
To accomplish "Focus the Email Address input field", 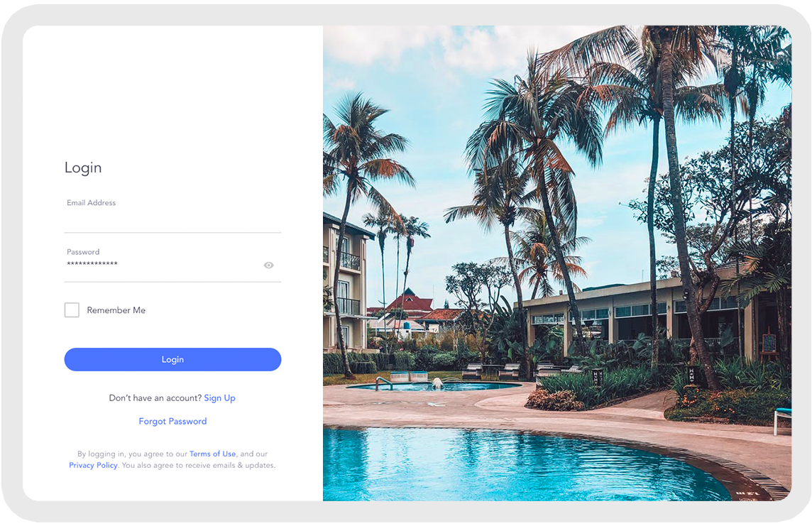I will coord(172,219).
